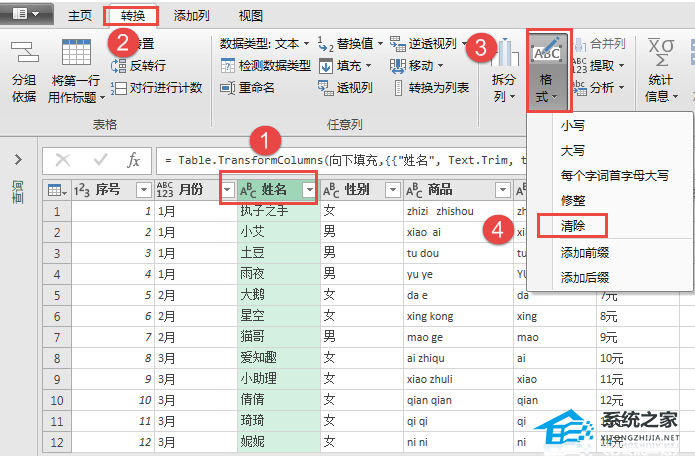Click the fx formula function icon
Screen dimensions: 695x456
(133, 160)
